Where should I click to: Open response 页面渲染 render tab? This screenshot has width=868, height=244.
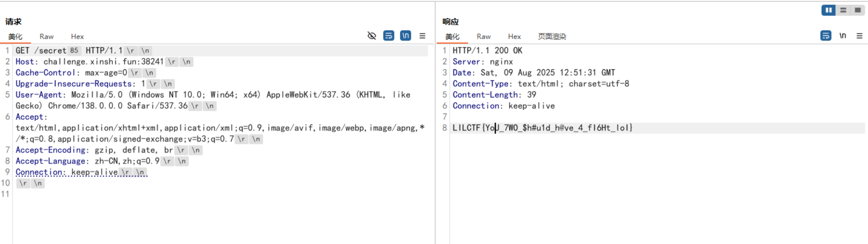[551, 37]
